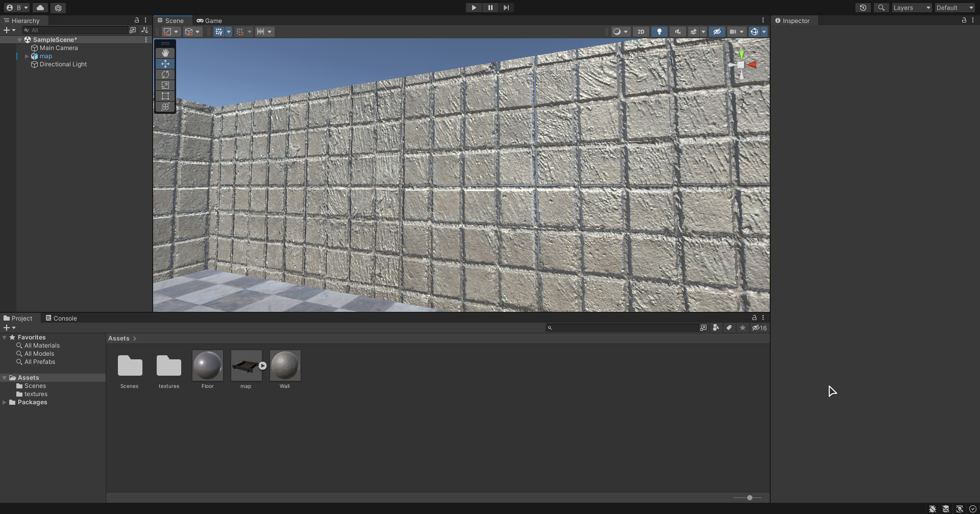Click the debug mode bug icon

(933, 509)
